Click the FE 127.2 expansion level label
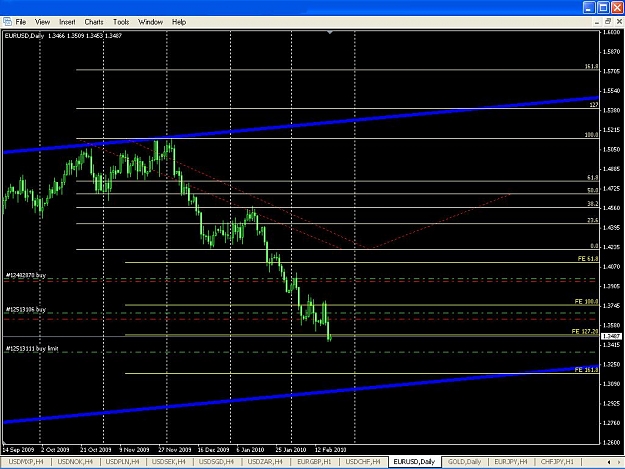 [585, 332]
